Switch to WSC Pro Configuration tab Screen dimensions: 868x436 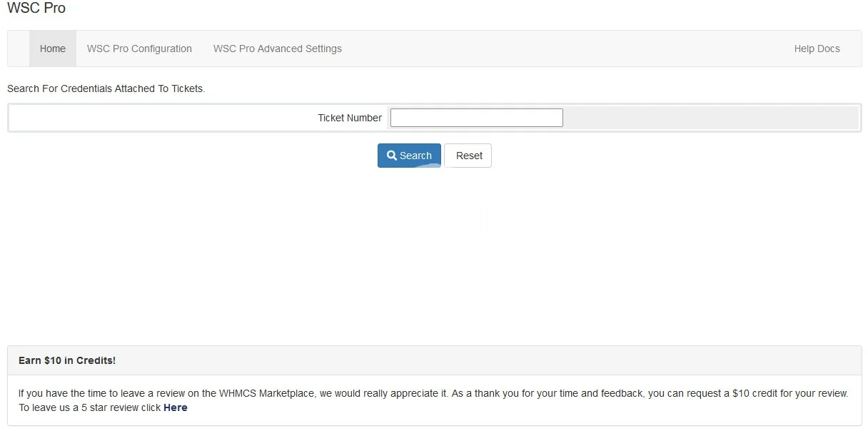point(139,49)
